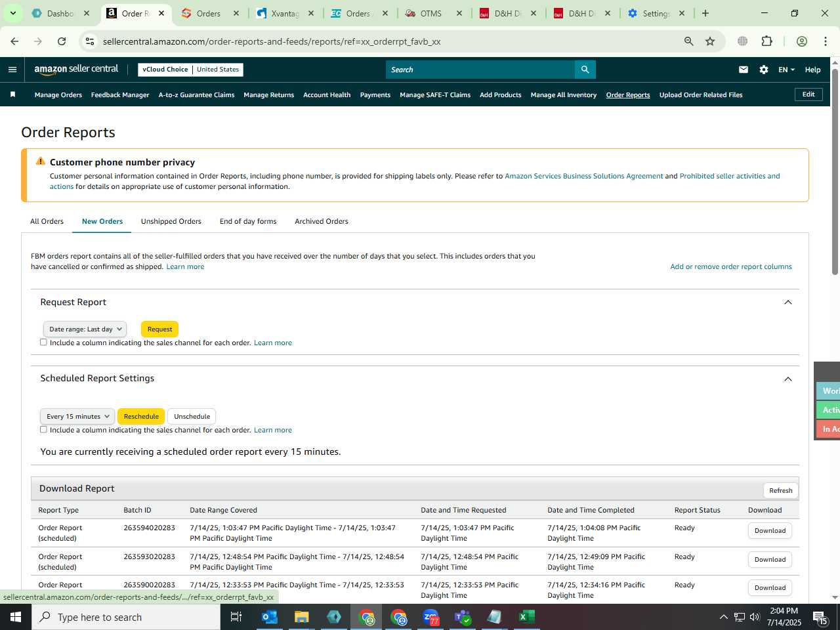Switch to the All Orders tab
Viewport: 840px width, 630px height.
pyautogui.click(x=47, y=222)
